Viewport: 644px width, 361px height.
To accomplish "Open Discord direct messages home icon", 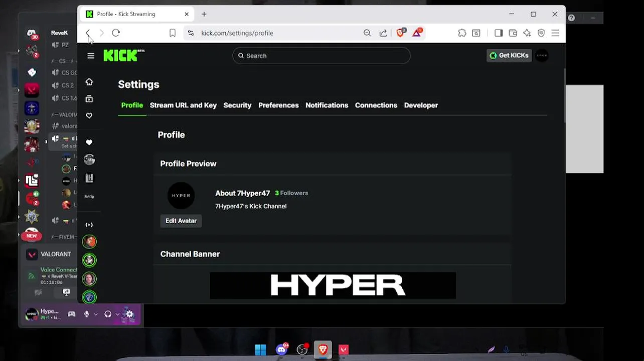I will click(32, 34).
